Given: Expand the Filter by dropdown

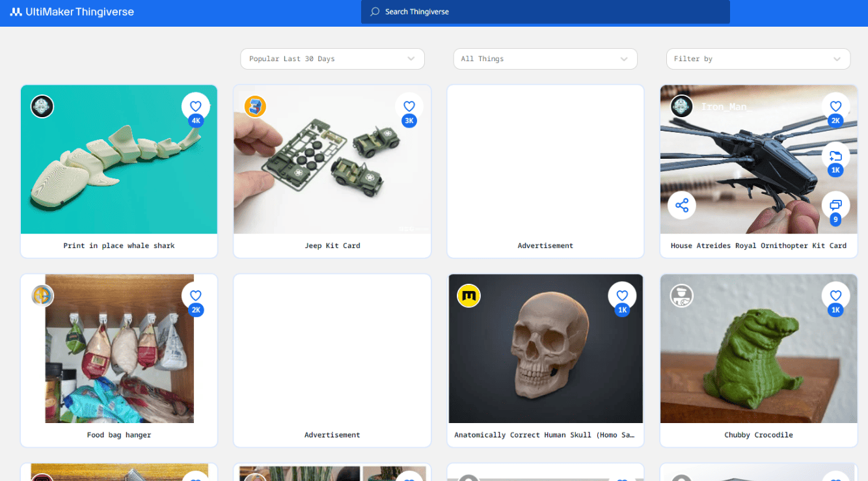Looking at the screenshot, I should 758,59.
